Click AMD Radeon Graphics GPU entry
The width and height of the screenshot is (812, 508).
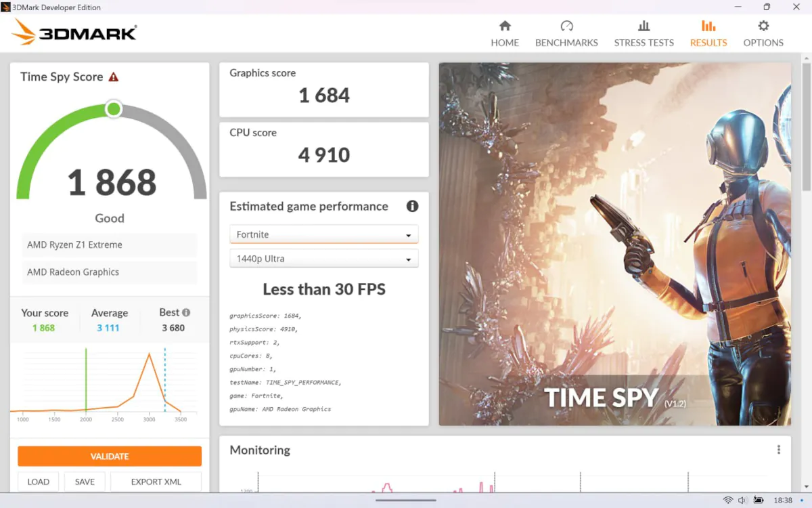(x=110, y=272)
